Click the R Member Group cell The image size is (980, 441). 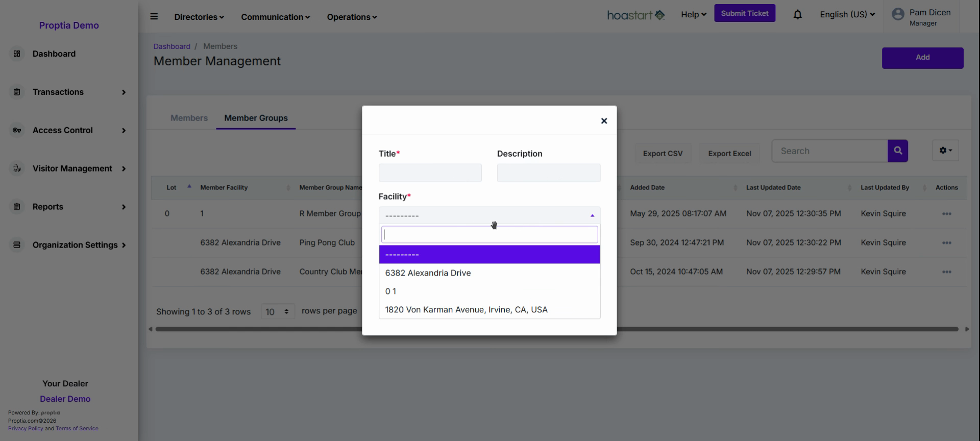(330, 214)
